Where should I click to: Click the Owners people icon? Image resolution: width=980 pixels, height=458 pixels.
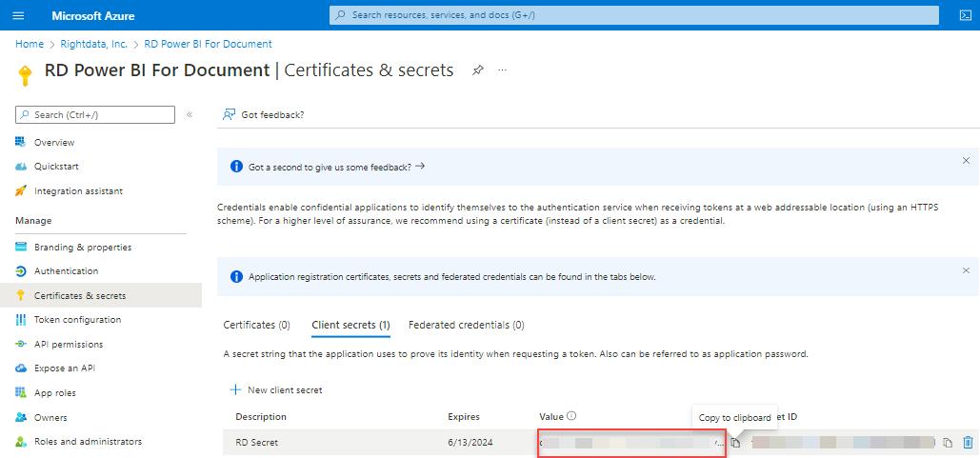[21, 417]
